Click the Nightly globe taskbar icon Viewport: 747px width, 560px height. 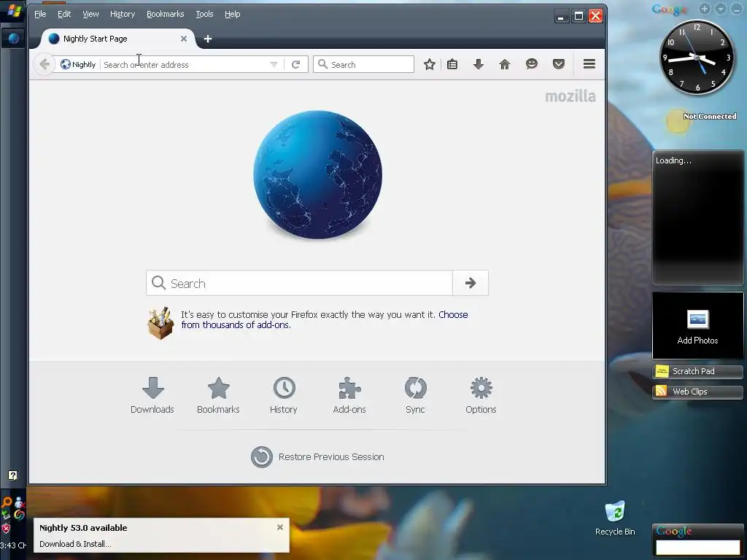tap(13, 39)
